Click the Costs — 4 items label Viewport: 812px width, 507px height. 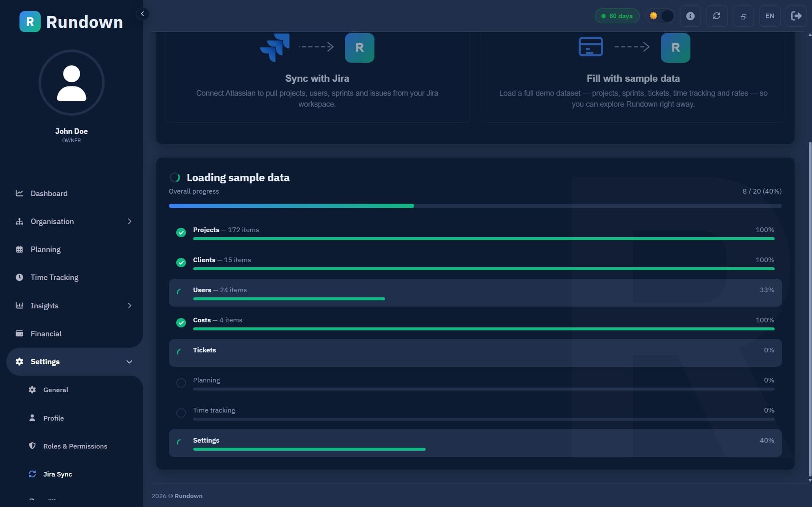218,320
